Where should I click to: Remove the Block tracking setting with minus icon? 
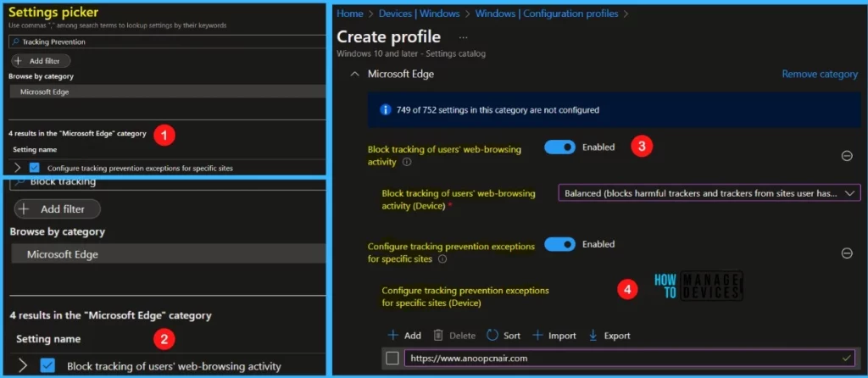coord(847,156)
